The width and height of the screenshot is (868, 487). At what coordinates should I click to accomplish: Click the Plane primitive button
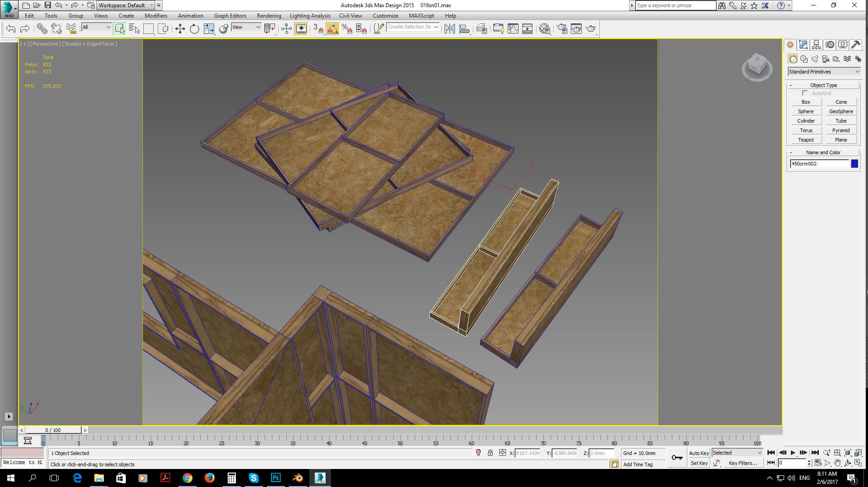point(841,140)
